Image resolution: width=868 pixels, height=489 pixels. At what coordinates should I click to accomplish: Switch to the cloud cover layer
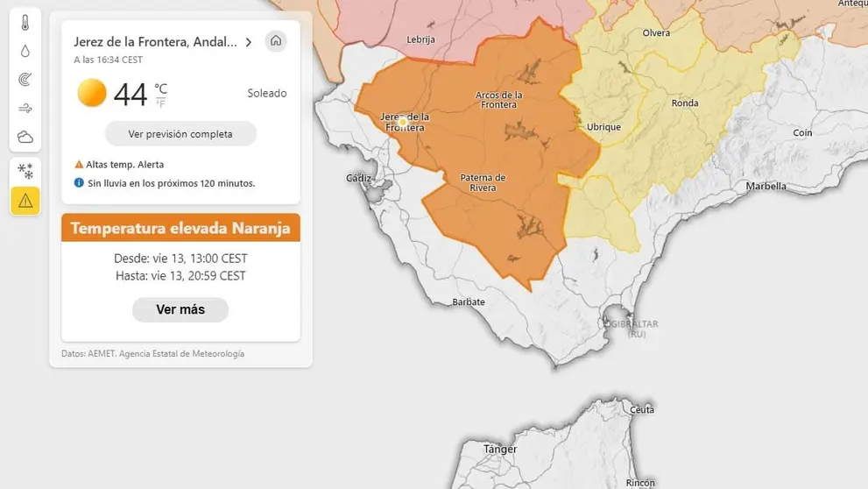(25, 137)
